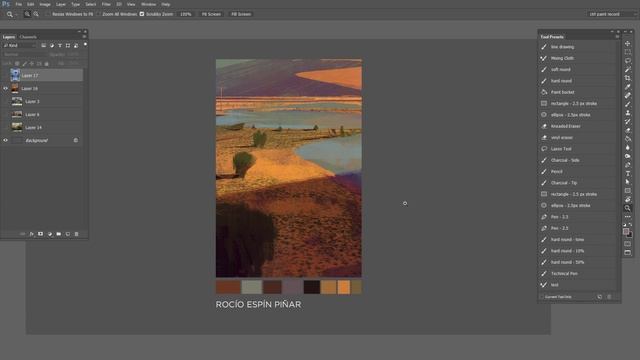Image resolution: width=640 pixels, height=360 pixels.
Task: Filter layers by type layer icon
Action: coord(60,45)
